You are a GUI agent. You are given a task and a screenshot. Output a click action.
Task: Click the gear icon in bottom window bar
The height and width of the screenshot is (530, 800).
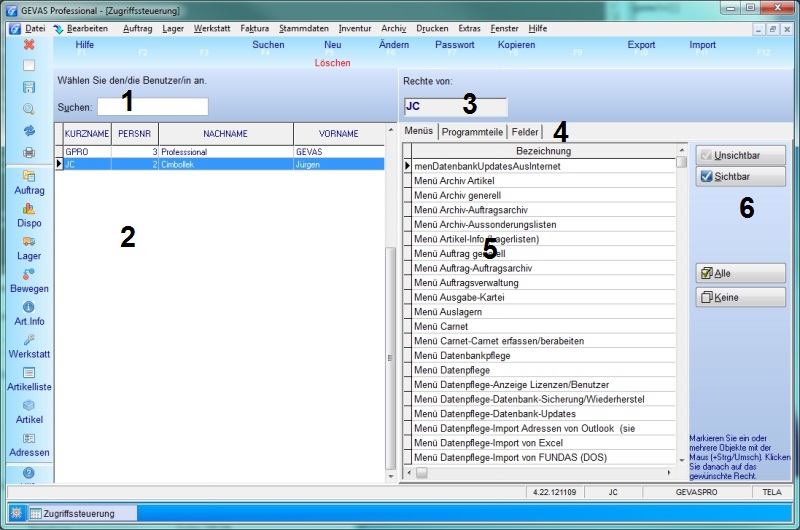pos(16,513)
